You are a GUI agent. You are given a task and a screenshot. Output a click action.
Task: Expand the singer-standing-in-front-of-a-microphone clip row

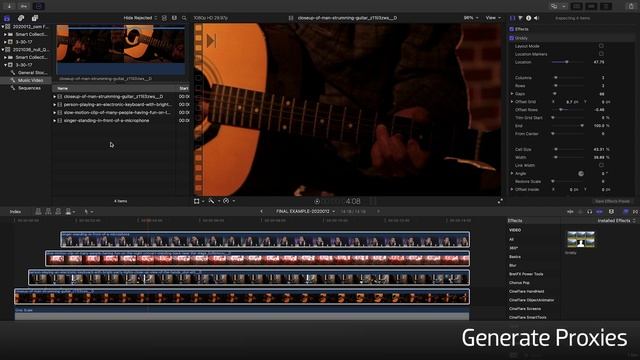click(55, 121)
